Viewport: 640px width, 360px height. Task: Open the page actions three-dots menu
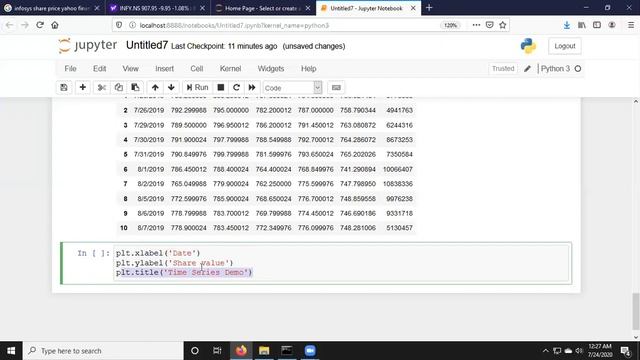[x=476, y=25]
